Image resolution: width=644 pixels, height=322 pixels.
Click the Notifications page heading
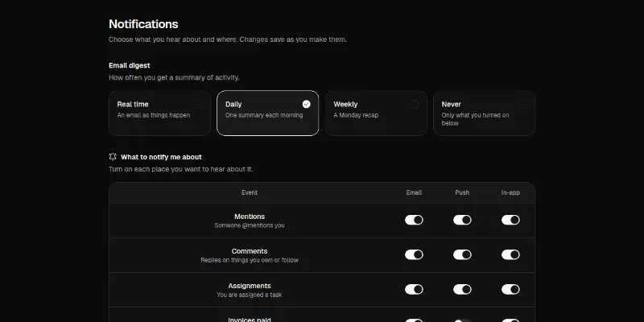[143, 24]
